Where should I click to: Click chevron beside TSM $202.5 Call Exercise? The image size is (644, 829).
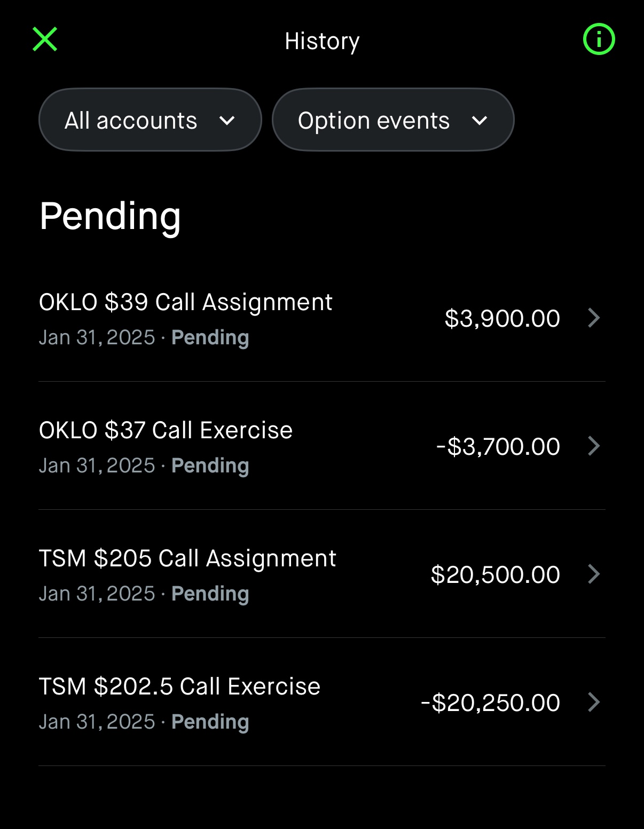click(594, 702)
